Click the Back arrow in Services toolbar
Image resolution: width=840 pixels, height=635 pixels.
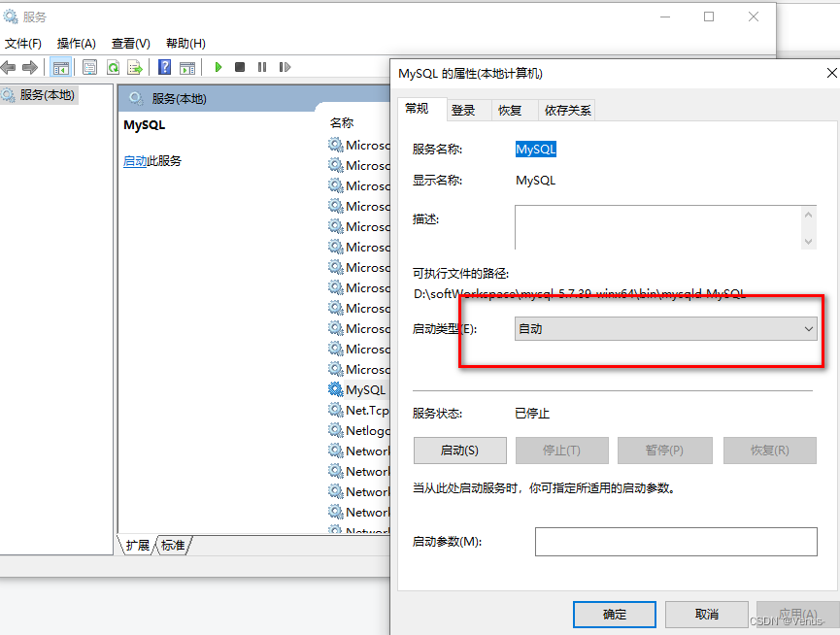[x=8, y=67]
